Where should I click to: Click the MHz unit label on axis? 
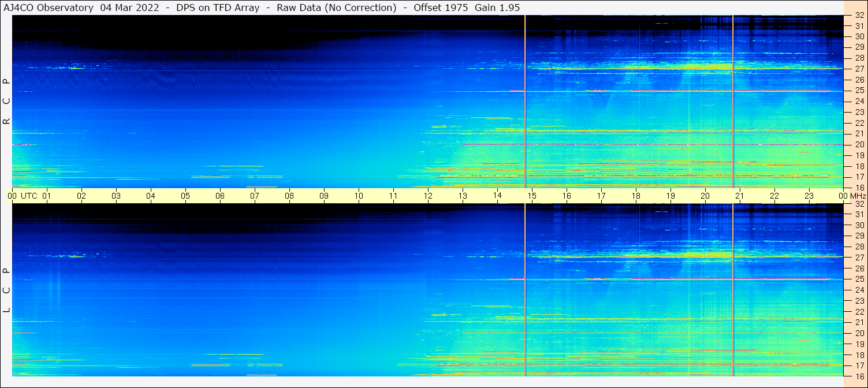(x=859, y=196)
